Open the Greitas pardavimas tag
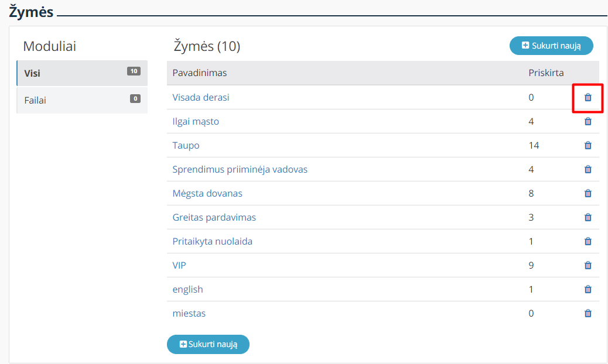This screenshot has width=608, height=364. [x=214, y=217]
